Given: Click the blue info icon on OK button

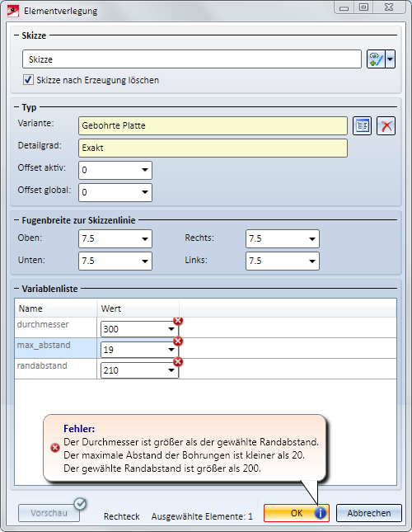Looking at the screenshot, I should (x=321, y=513).
